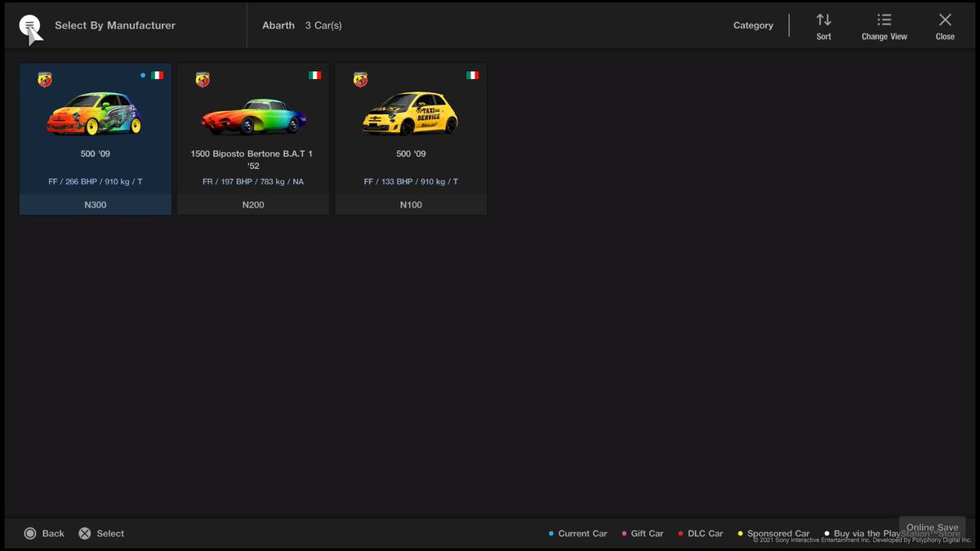Click the Select cross button icon

click(85, 533)
